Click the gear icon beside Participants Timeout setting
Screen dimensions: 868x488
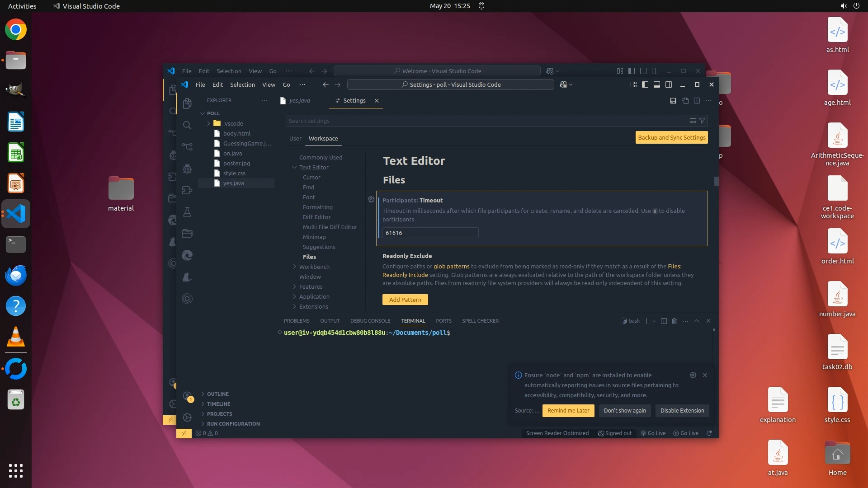tap(371, 199)
